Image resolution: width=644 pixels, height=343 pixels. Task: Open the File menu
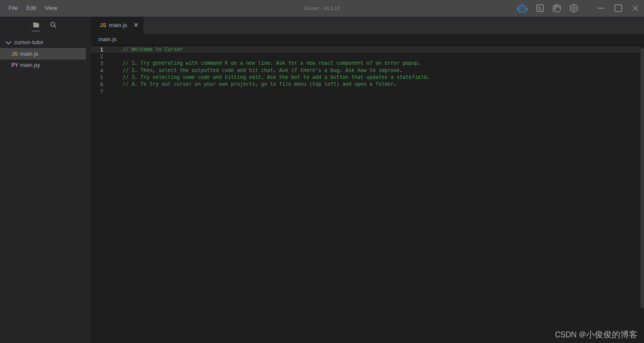click(13, 8)
